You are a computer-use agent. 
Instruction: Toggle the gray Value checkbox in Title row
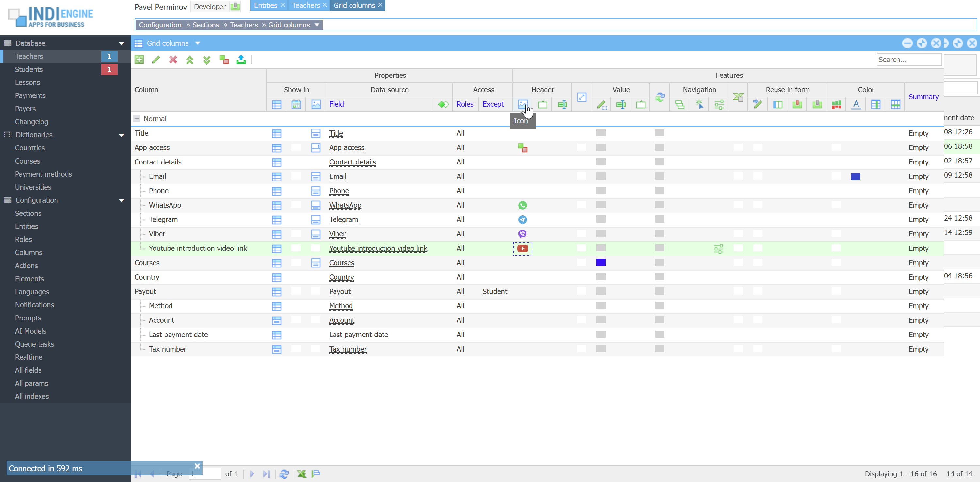[601, 133]
